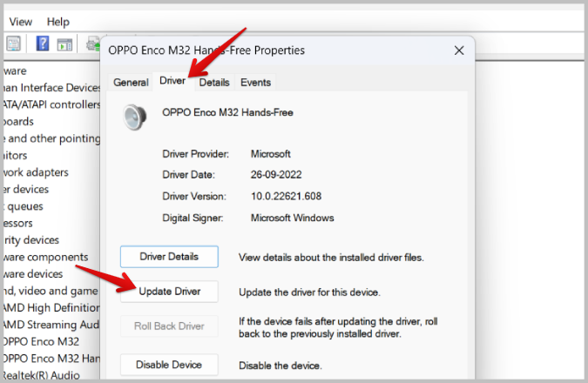The width and height of the screenshot is (588, 383).
Task: Select the Keyboards tree item
Action: 18,121
